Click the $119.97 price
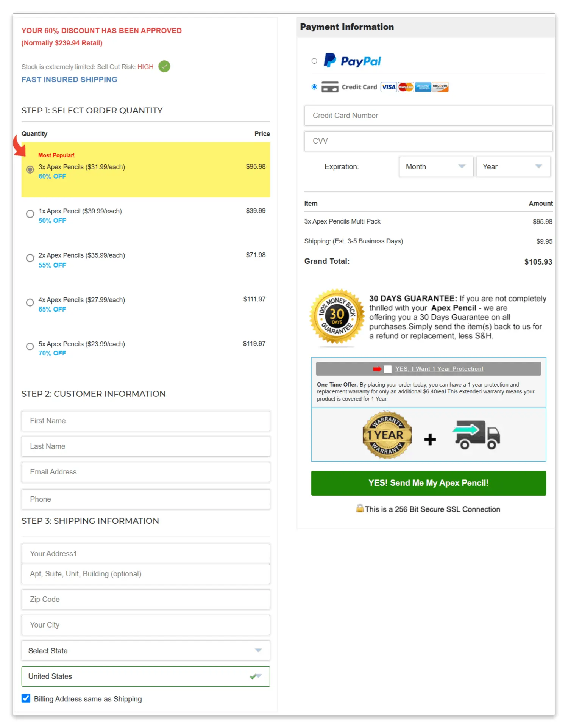This screenshot has width=568, height=728. point(254,344)
